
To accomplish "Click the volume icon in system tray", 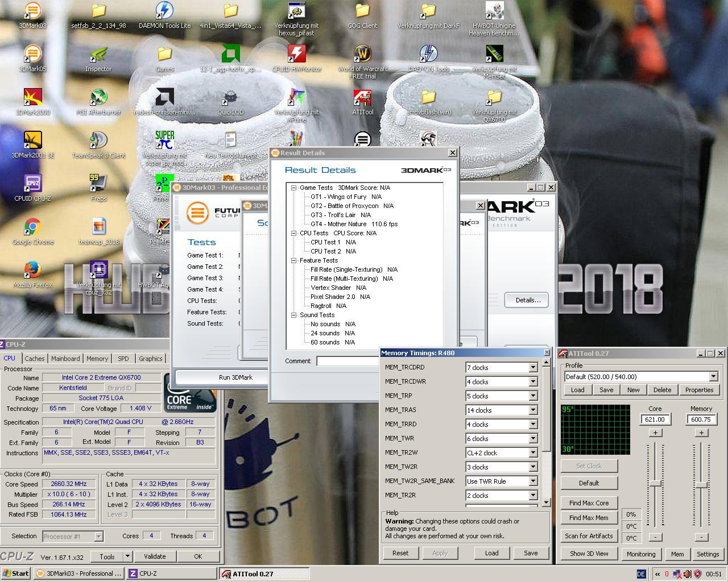I will pyautogui.click(x=687, y=574).
